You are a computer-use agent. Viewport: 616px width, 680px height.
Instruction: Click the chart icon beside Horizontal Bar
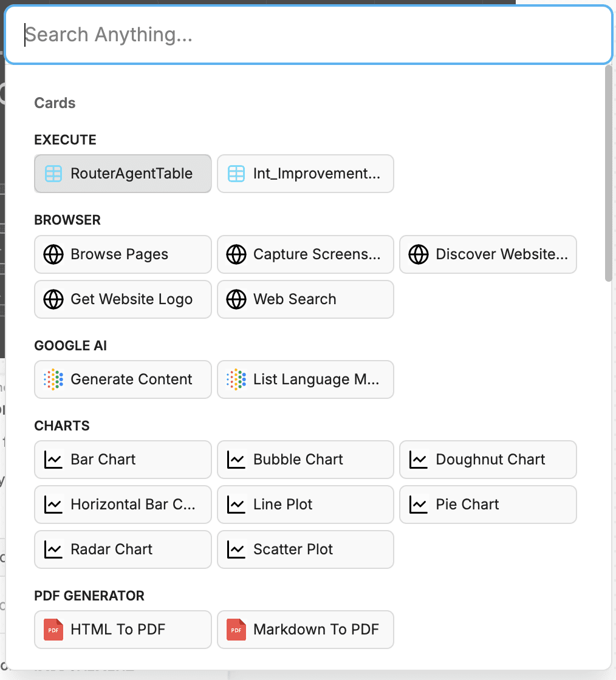pyautogui.click(x=54, y=505)
